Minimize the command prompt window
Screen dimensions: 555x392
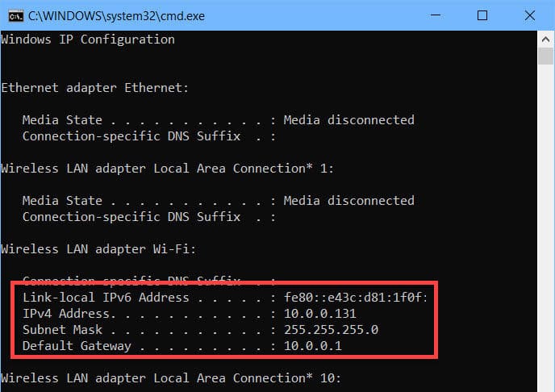click(x=436, y=15)
